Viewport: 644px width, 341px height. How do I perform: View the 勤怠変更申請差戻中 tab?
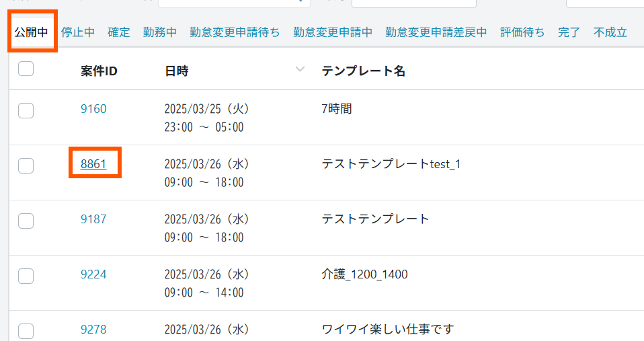pos(436,32)
